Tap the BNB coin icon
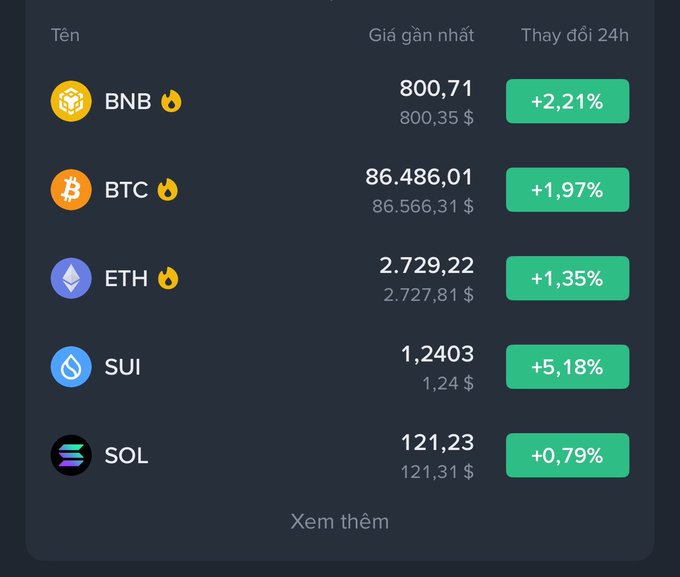 71,101
